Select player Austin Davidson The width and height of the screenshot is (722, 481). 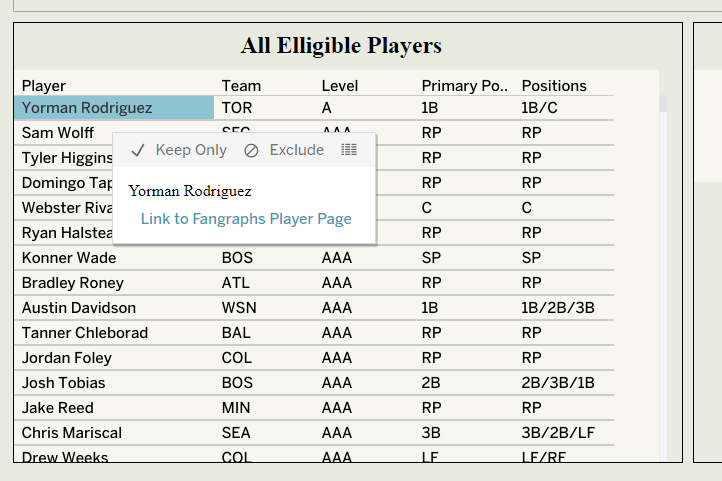[79, 308]
